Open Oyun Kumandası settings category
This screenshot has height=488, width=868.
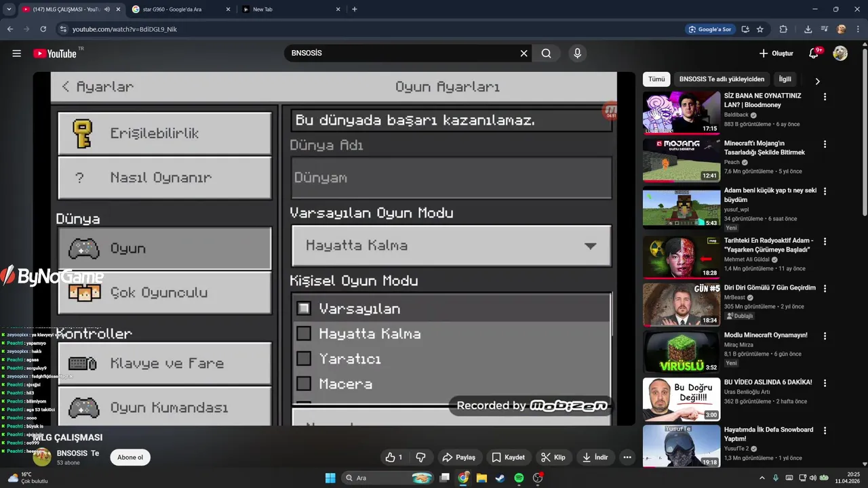(165, 407)
